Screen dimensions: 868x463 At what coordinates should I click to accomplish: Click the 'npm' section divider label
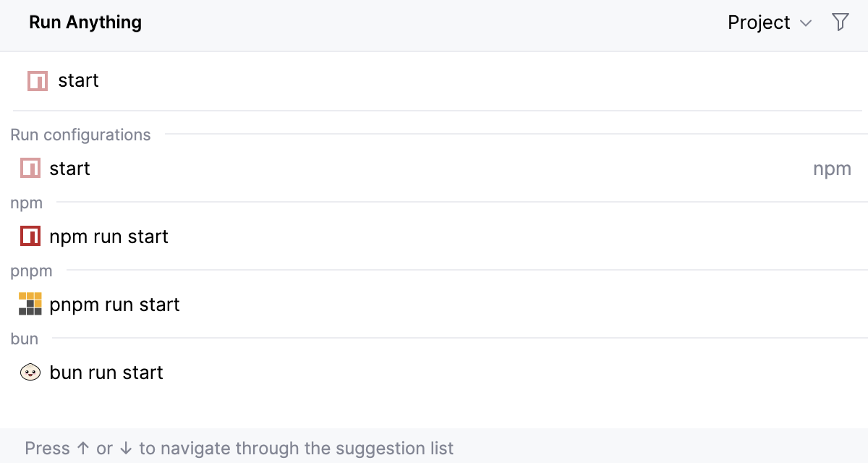coord(26,203)
